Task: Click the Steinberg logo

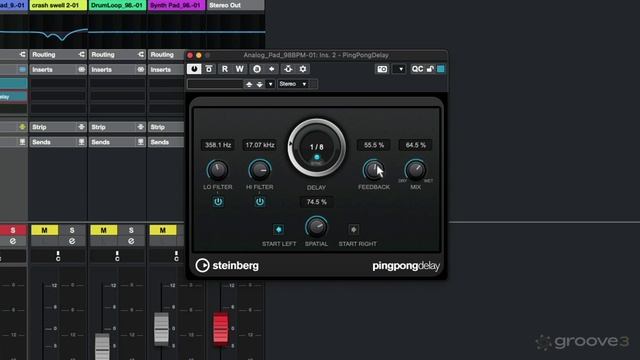Action: 227,266
